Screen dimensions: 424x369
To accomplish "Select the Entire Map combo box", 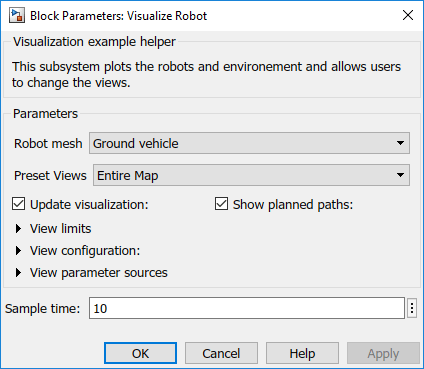I will [251, 175].
